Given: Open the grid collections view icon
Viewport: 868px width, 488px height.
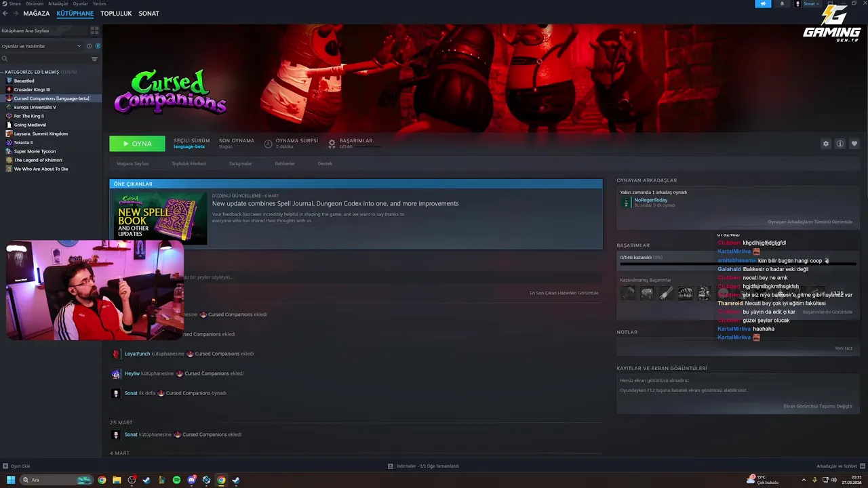Looking at the screenshot, I should (94, 30).
